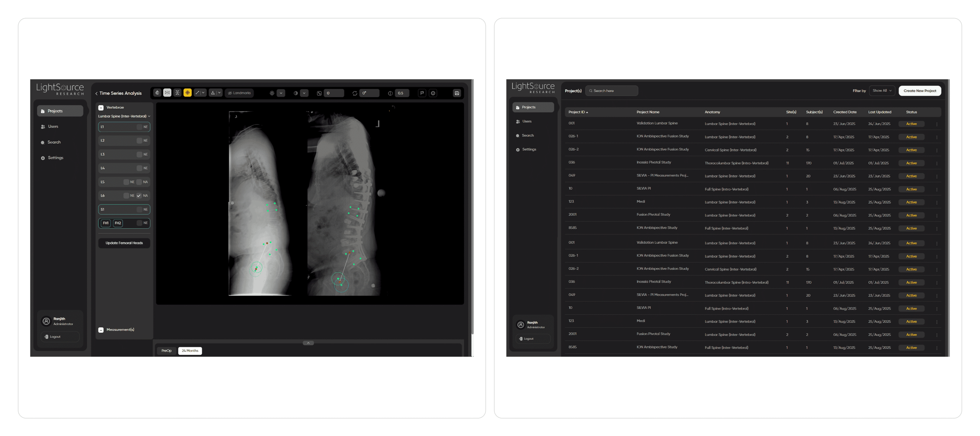Click the horizontal flip mirror icon
This screenshot has height=436, width=980.
167,93
